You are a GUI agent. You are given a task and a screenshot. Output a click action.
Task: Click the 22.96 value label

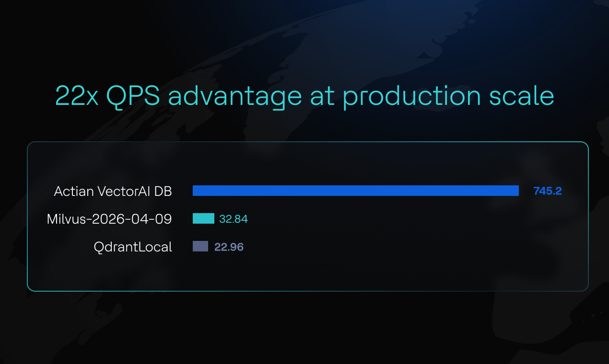[x=229, y=247]
